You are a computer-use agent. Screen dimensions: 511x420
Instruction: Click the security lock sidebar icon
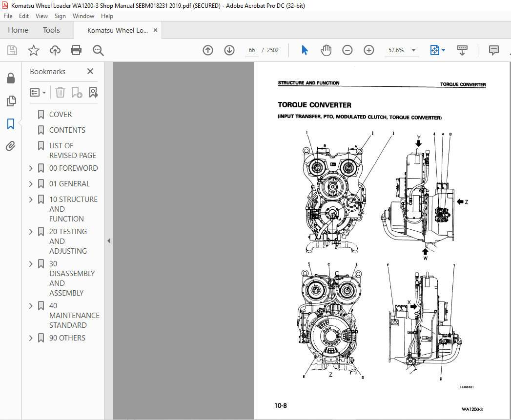tap(11, 78)
